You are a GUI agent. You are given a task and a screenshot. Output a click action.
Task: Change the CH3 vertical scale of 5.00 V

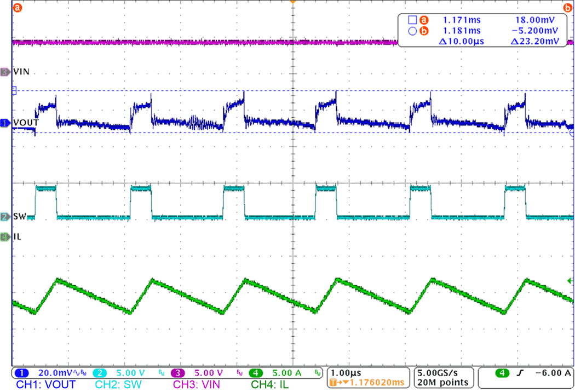coord(209,372)
